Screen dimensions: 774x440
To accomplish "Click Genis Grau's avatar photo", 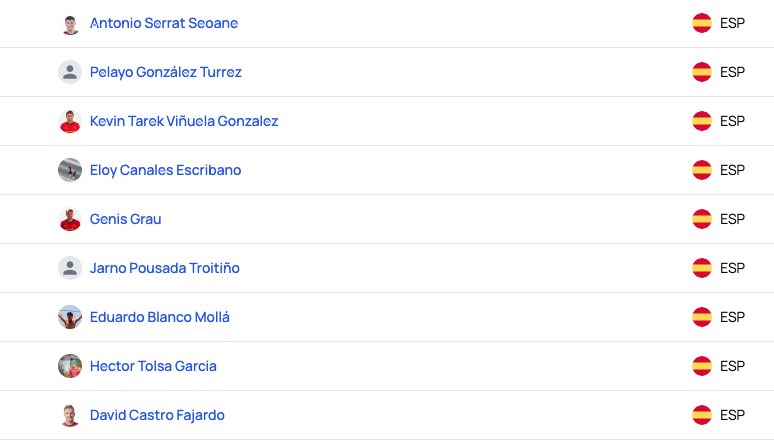I will point(70,219).
